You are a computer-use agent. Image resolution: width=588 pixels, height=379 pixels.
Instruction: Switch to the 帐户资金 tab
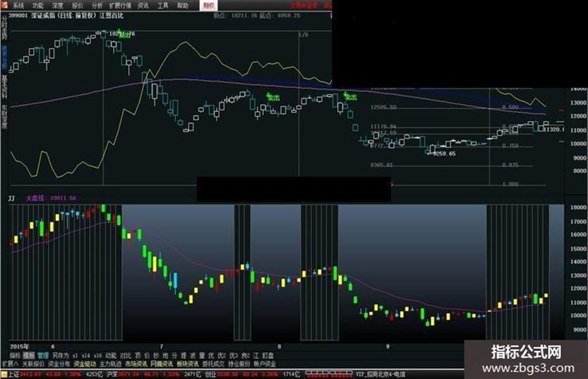pos(264,363)
